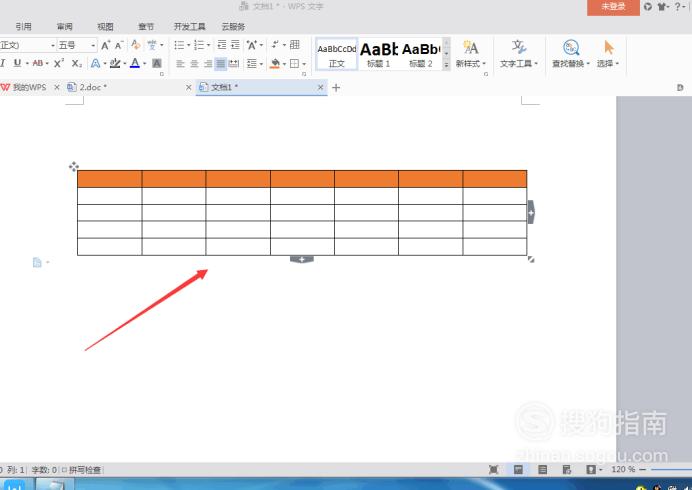
Task: Open the 引用 ribbon tab
Action: (23, 26)
